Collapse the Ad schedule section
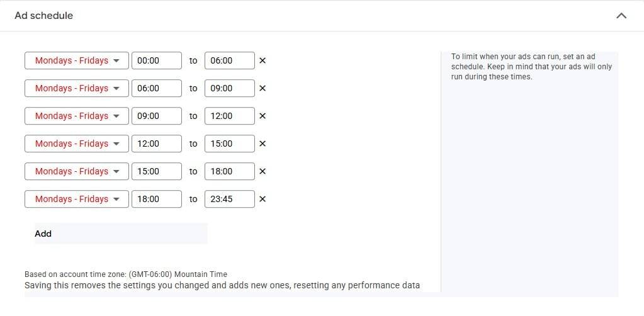 [x=621, y=16]
